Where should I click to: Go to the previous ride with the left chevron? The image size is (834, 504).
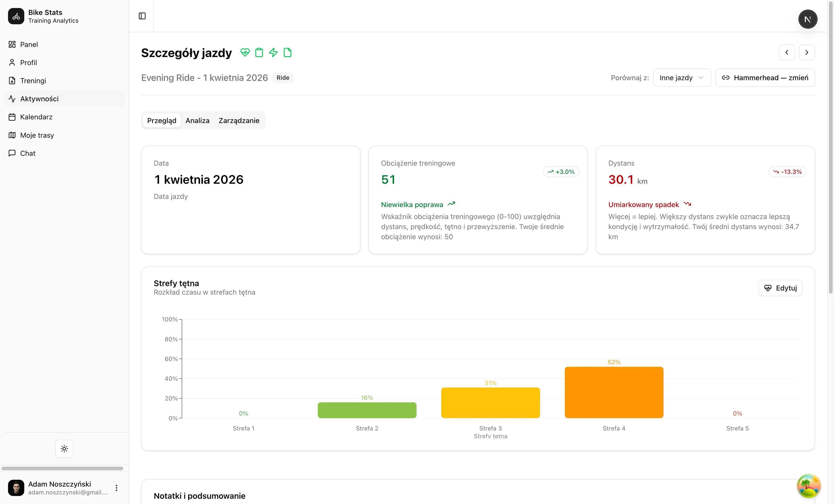pos(787,52)
